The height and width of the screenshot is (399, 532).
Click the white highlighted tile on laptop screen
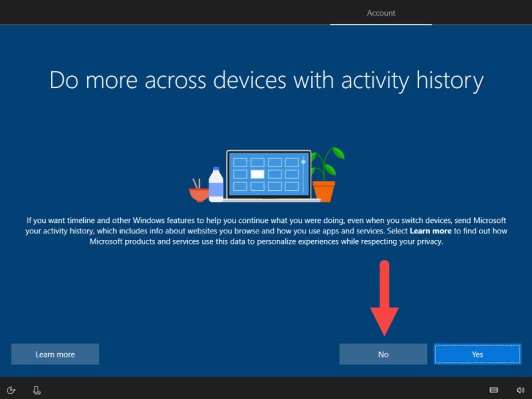[257, 174]
